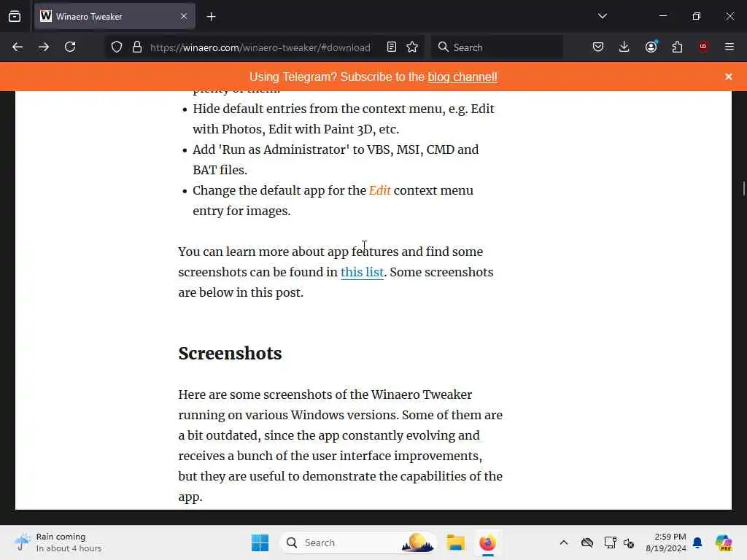Bookmark this page with the star
The height and width of the screenshot is (560, 747).
pyautogui.click(x=412, y=47)
